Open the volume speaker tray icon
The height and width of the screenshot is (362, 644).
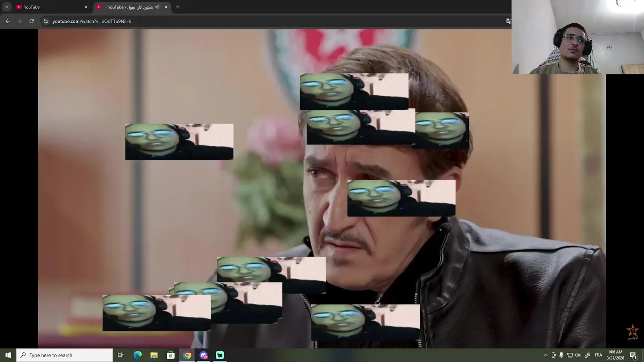pyautogui.click(x=578, y=355)
